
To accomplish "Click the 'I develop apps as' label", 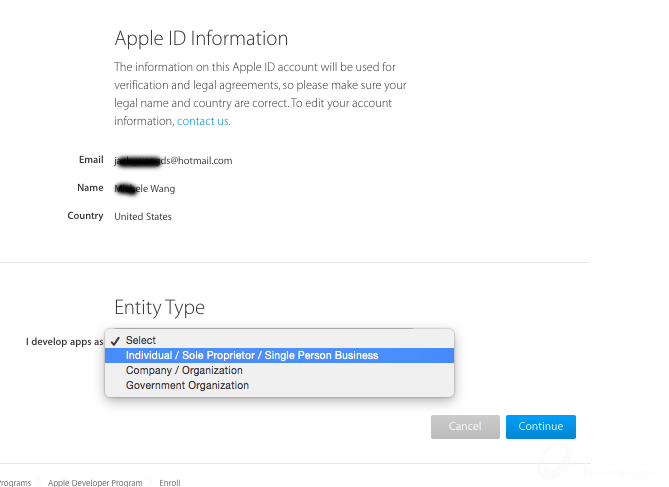I will point(64,342).
